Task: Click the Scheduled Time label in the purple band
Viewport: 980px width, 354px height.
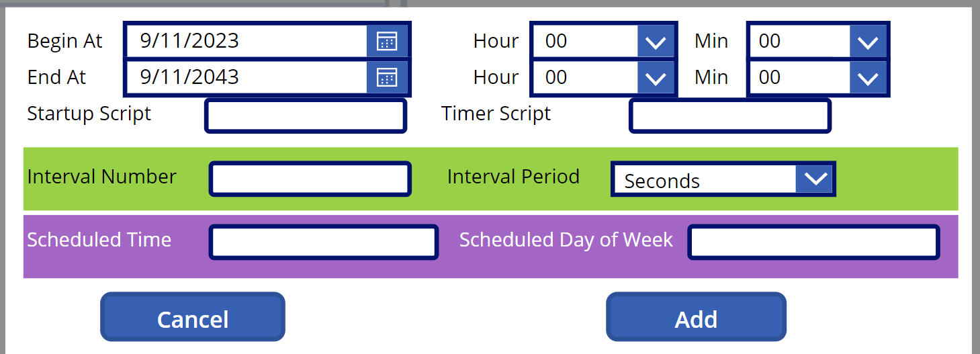Action: tap(99, 240)
